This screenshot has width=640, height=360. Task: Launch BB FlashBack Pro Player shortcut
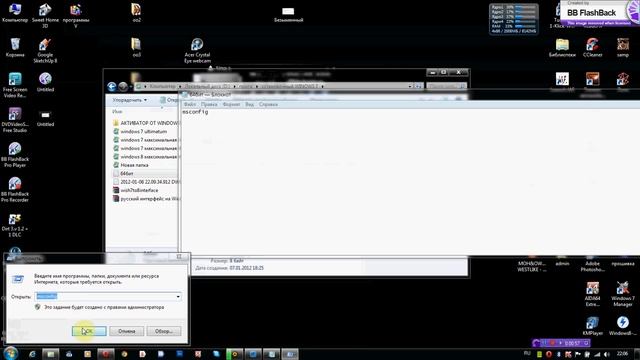15,155
